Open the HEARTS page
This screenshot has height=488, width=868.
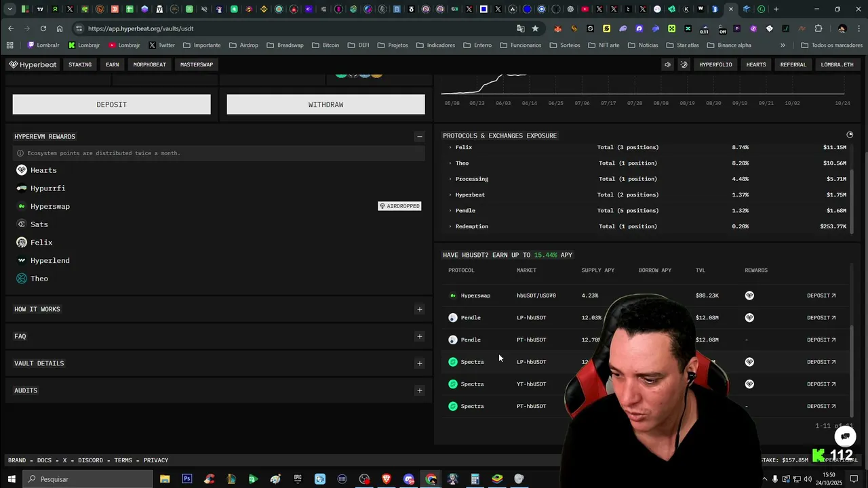tap(756, 64)
